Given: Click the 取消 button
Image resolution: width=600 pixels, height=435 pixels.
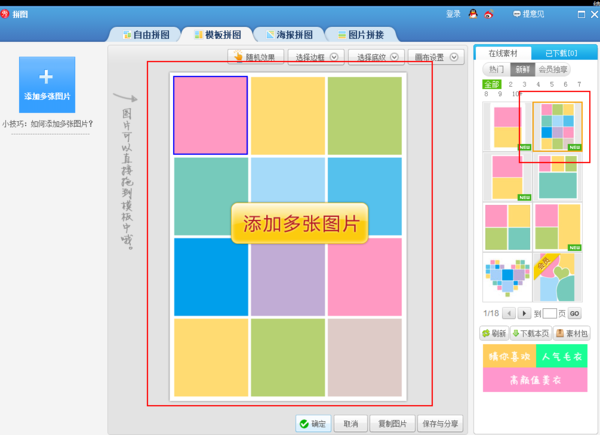Looking at the screenshot, I should (351, 424).
